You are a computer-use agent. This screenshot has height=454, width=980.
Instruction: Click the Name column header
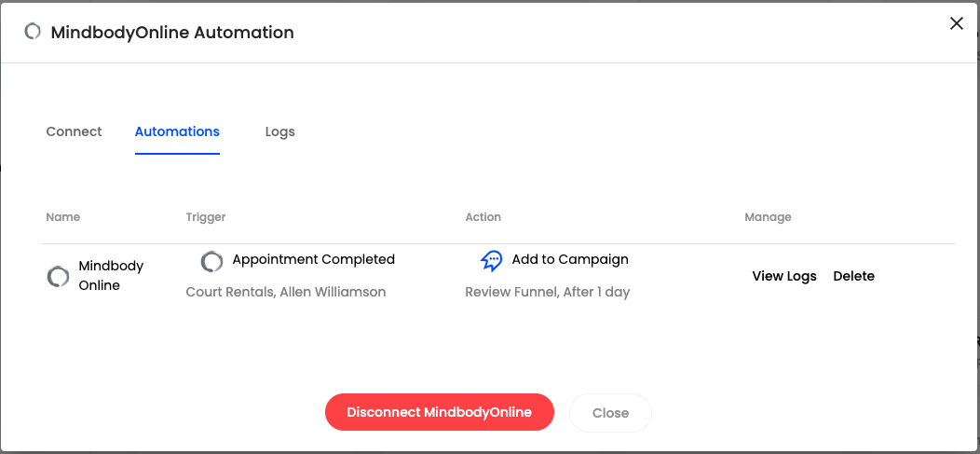coord(63,217)
